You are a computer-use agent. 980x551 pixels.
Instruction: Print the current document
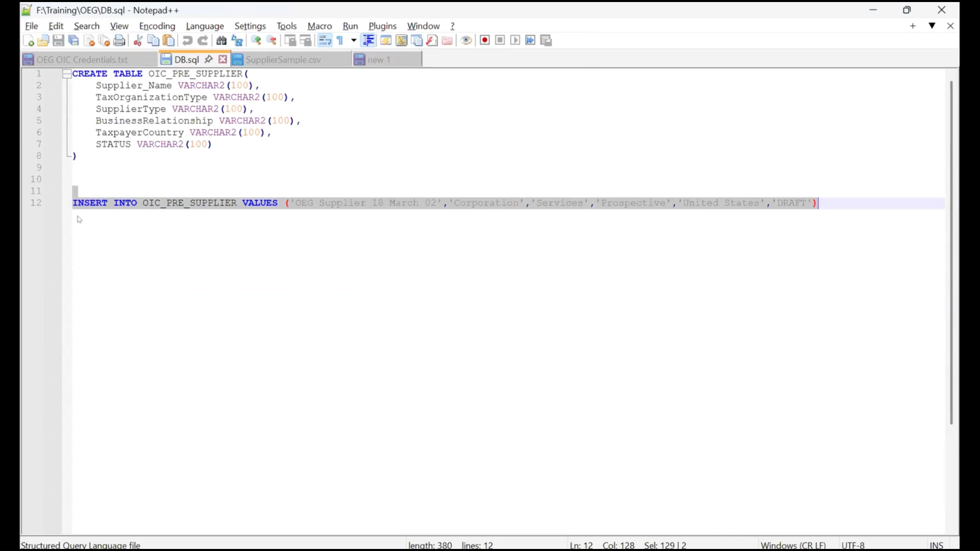(120, 40)
